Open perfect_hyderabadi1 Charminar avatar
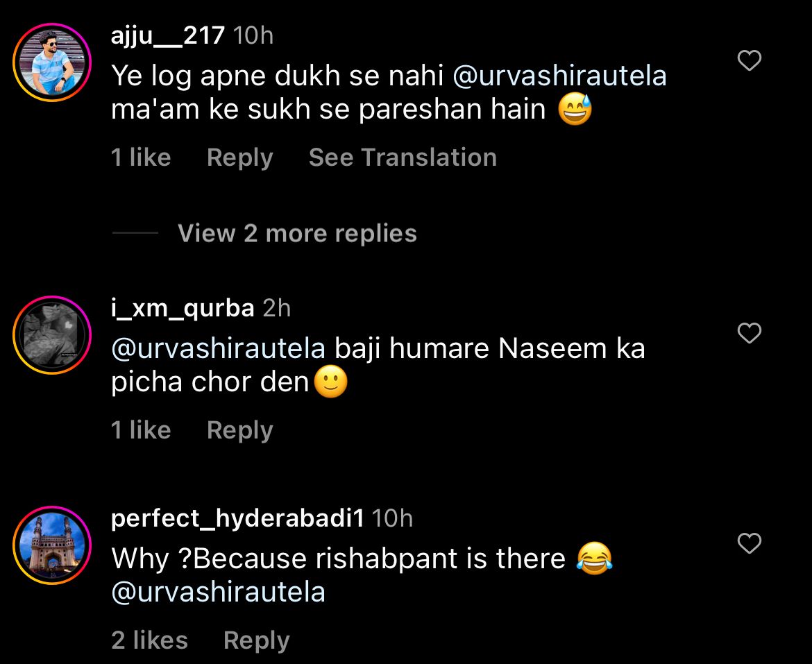Viewport: 812px width, 664px height. [x=52, y=545]
